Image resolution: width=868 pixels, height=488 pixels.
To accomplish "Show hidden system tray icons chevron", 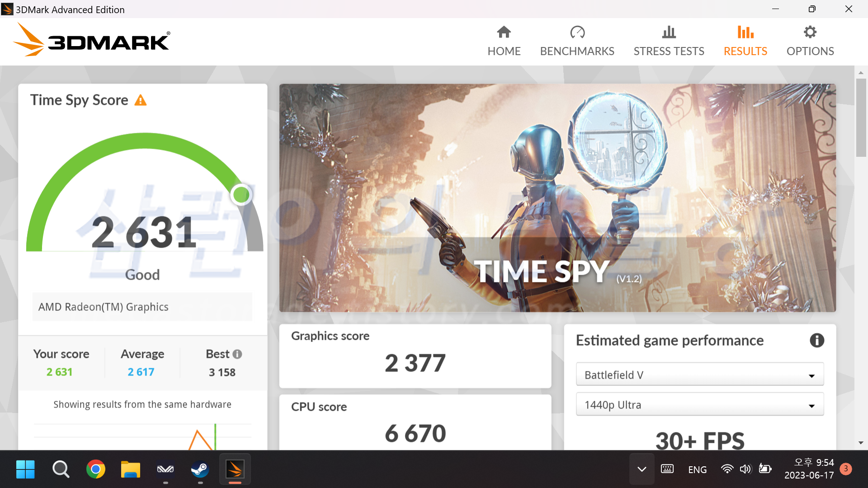I will coord(642,469).
